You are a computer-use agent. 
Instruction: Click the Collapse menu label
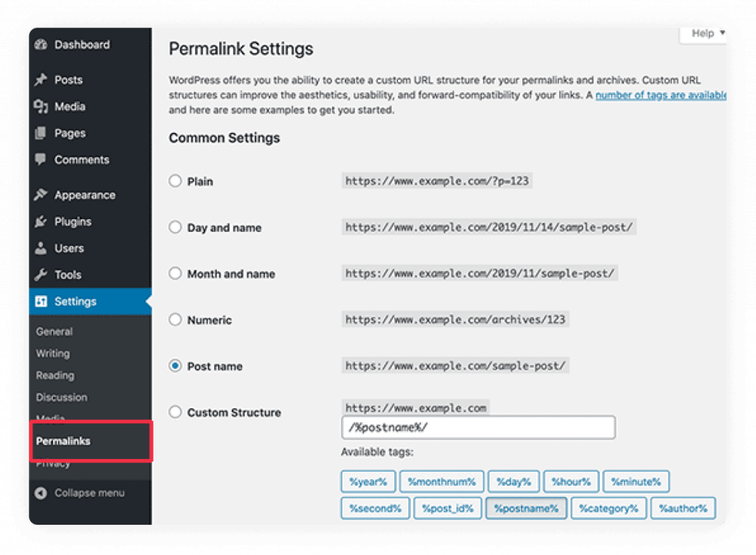point(89,493)
